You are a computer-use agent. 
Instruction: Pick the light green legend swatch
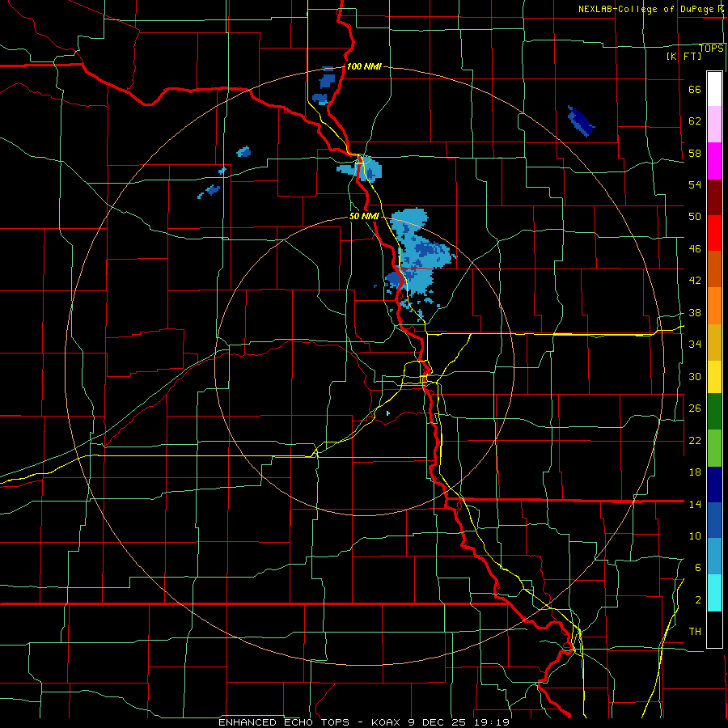click(714, 448)
